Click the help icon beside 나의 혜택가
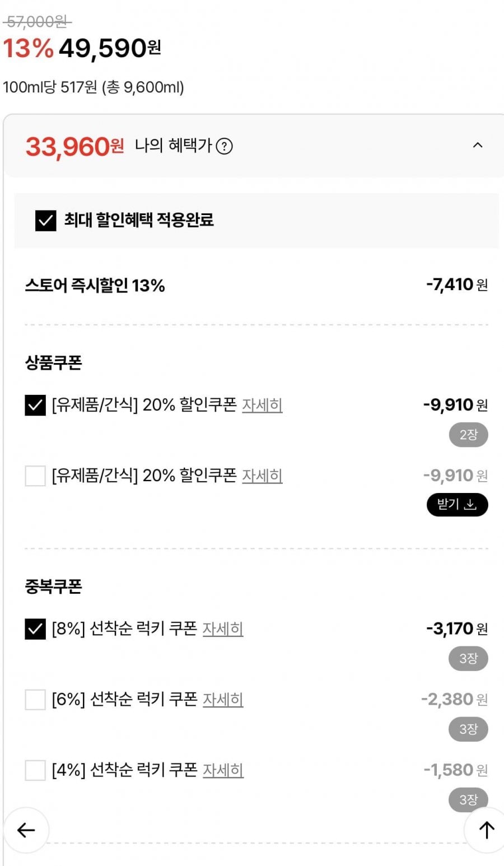 tap(224, 147)
